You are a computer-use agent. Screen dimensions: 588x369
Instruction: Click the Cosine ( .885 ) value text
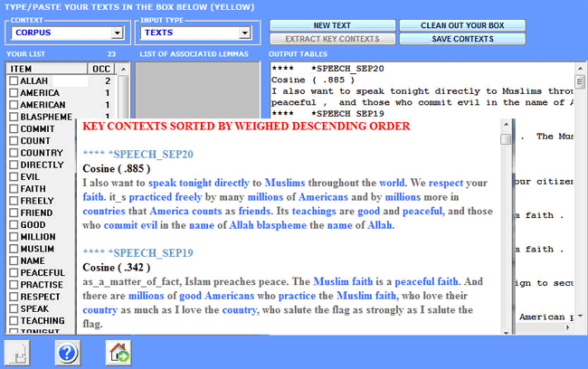tap(117, 169)
